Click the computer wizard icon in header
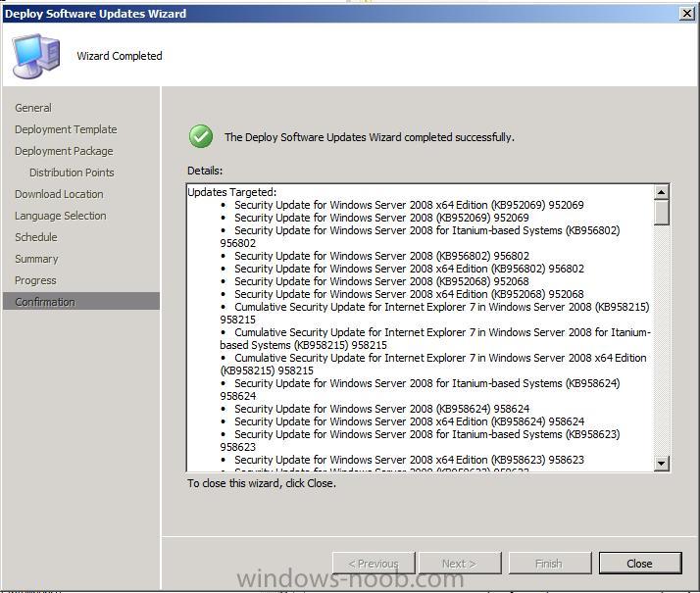700x593 pixels. point(36,56)
